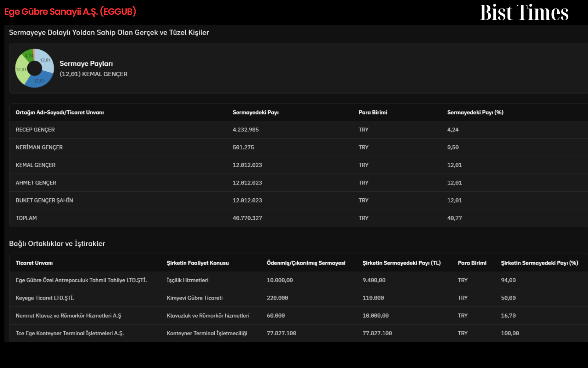Image resolution: width=588 pixels, height=368 pixels.
Task: Click the 9.400,00 share value
Action: coord(374,280)
